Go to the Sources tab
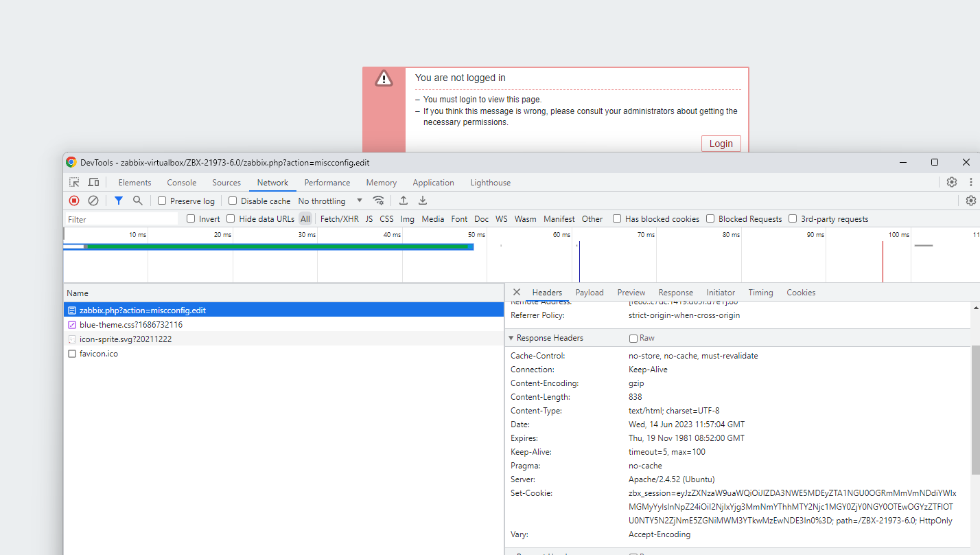 point(226,182)
